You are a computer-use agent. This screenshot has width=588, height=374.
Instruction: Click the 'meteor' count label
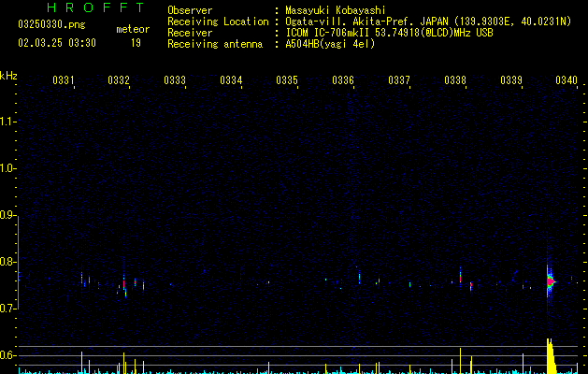pyautogui.click(x=133, y=29)
